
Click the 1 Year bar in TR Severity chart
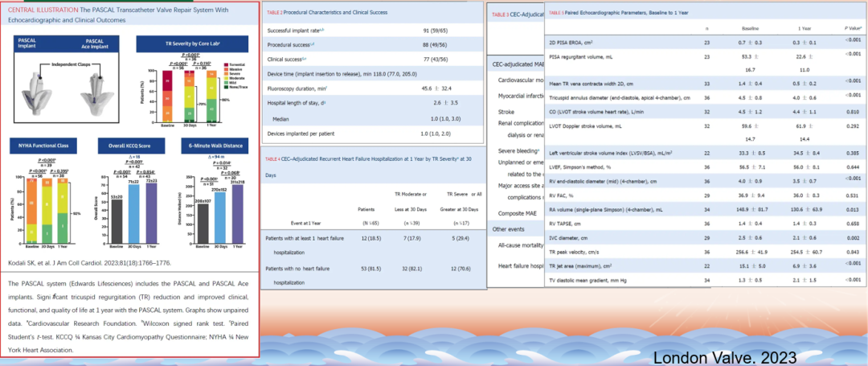211,95
